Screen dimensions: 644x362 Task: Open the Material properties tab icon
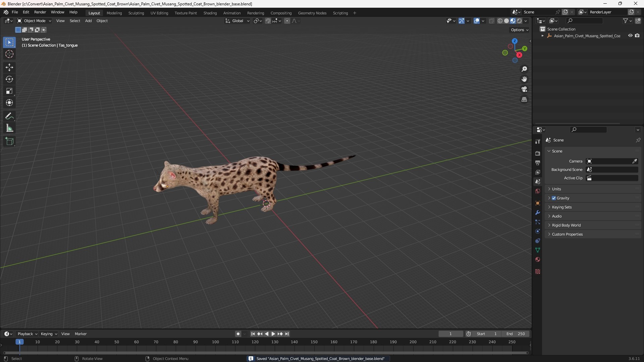[x=538, y=259]
